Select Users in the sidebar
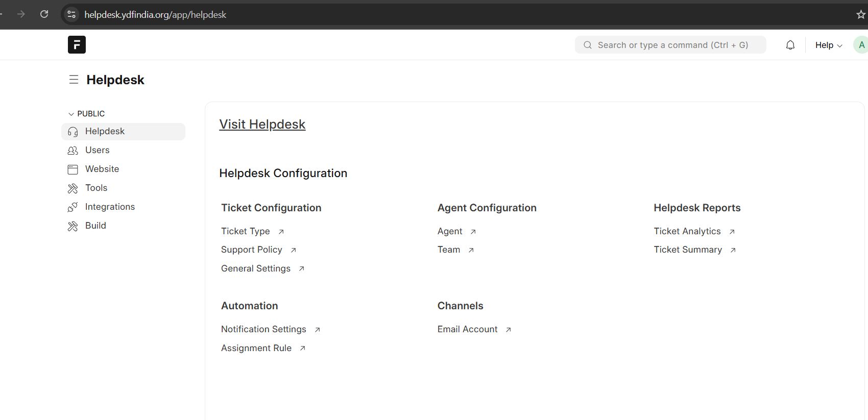The image size is (868, 420). [x=97, y=150]
